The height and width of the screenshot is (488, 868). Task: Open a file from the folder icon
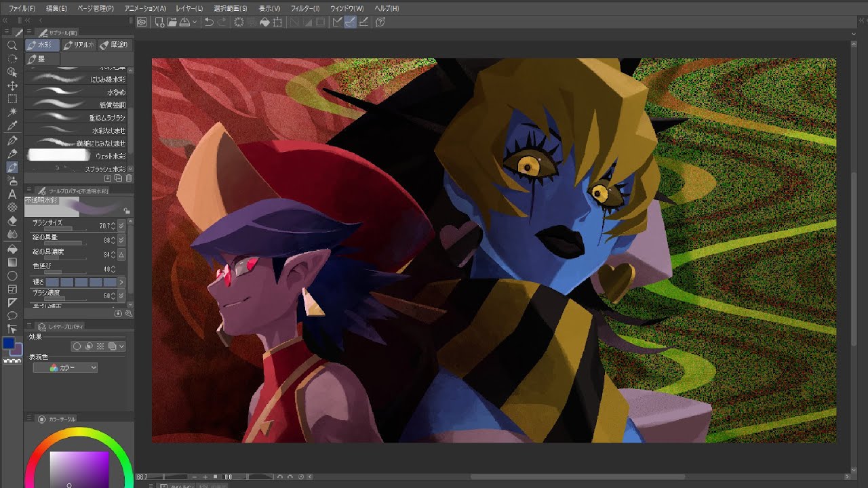point(172,22)
